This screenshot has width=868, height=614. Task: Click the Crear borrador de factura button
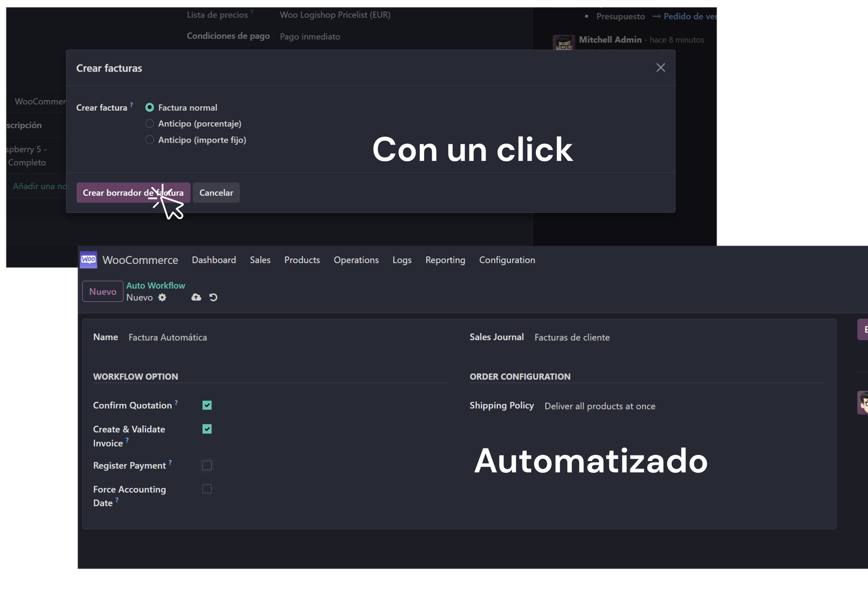tap(133, 193)
